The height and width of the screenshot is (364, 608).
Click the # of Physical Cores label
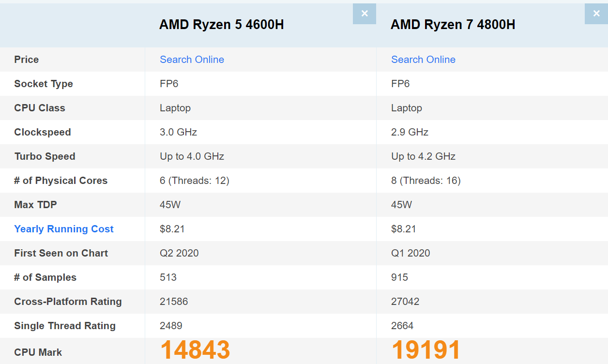coord(61,181)
